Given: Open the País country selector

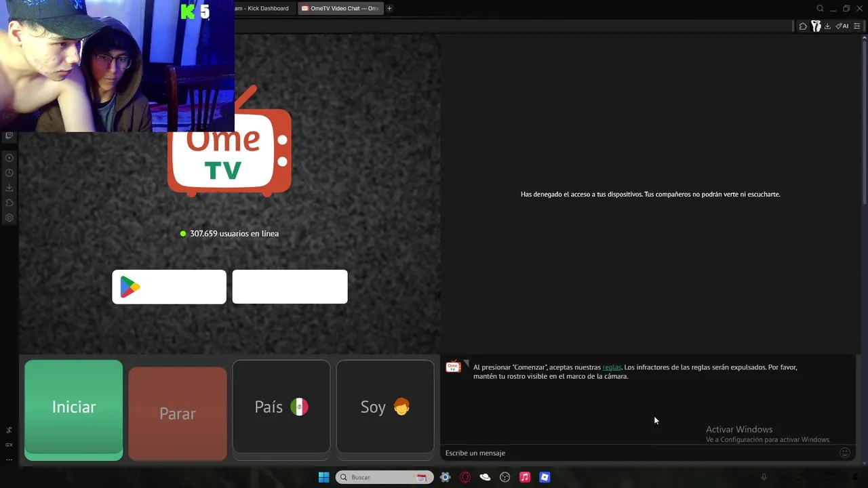Looking at the screenshot, I should pos(281,407).
